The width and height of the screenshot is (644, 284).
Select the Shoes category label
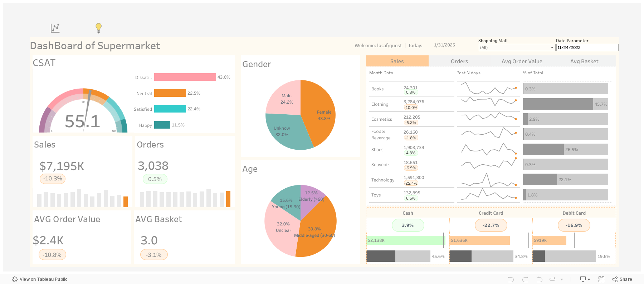377,150
